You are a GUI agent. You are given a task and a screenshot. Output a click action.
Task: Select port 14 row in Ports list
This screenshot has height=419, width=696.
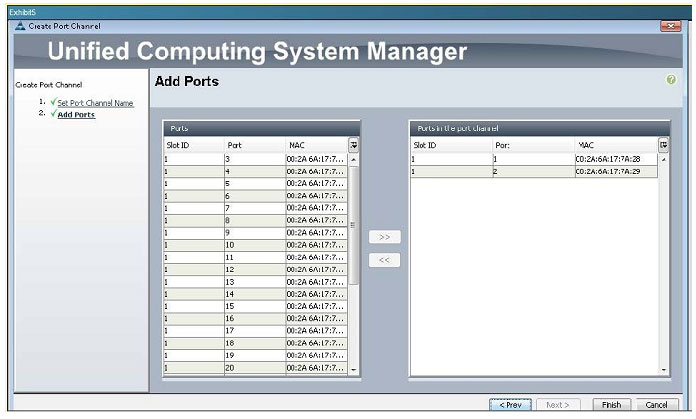[256, 294]
